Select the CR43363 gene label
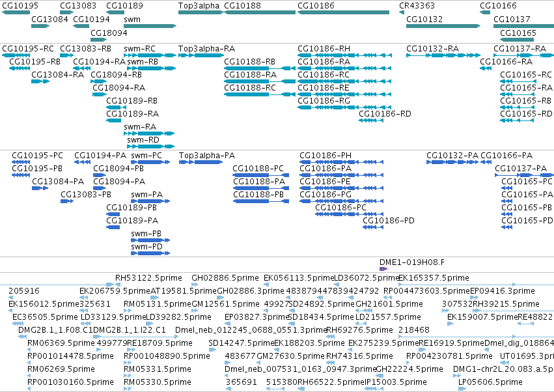This screenshot has width=554, height=392. point(417,6)
